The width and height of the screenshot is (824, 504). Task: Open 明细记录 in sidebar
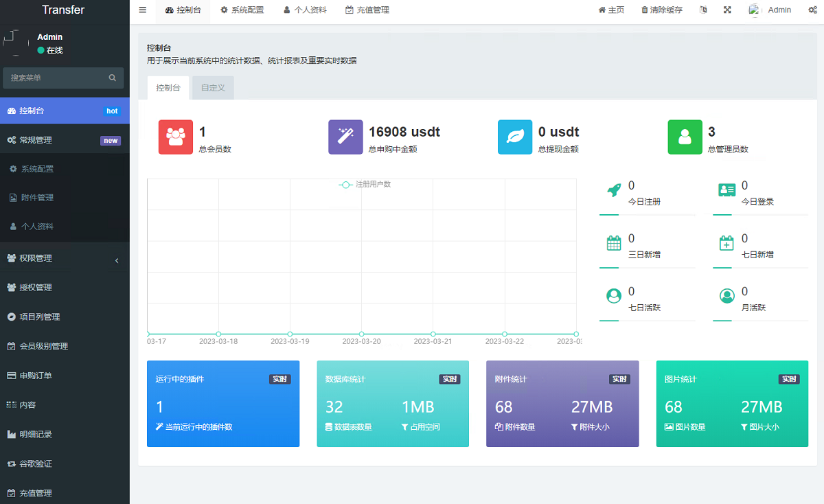pyautogui.click(x=65, y=435)
